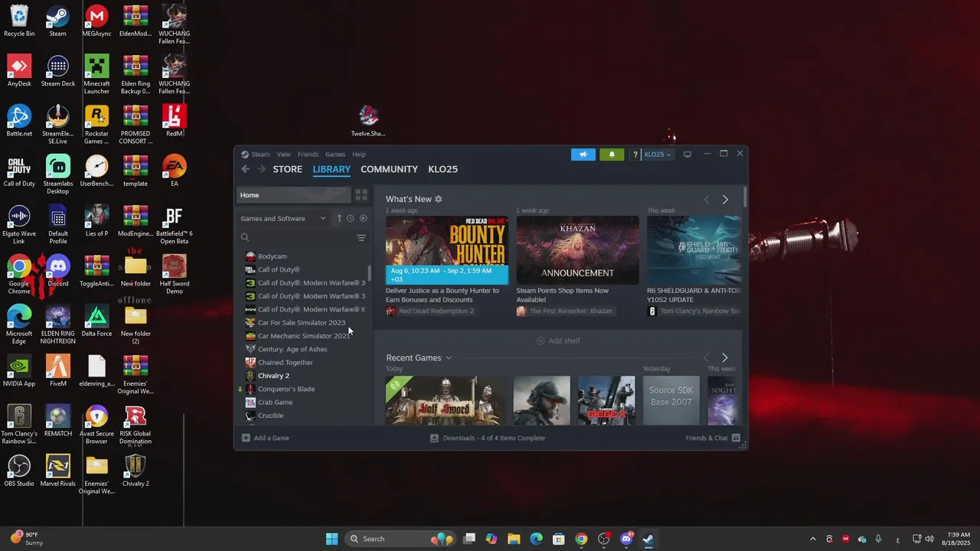Open the Khazan announcement thumbnail
980x551 pixels.
[x=577, y=250]
